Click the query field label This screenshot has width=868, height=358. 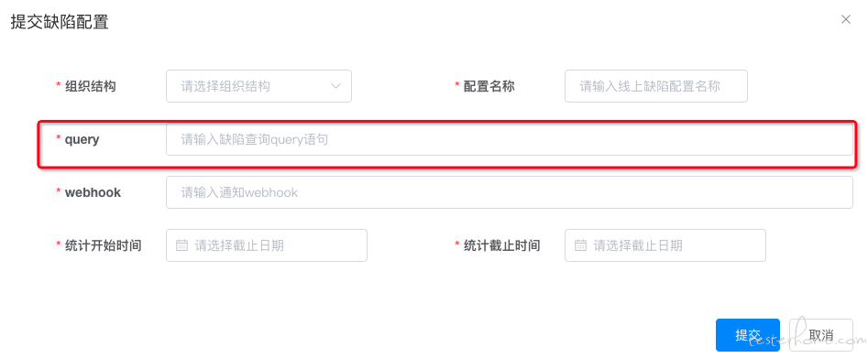82,139
